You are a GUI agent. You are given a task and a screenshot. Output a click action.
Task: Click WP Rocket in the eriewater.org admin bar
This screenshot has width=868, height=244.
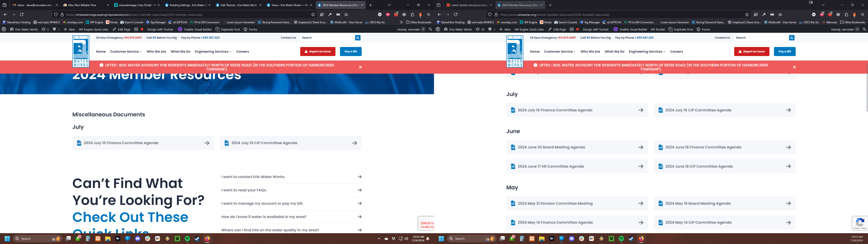(x=658, y=29)
